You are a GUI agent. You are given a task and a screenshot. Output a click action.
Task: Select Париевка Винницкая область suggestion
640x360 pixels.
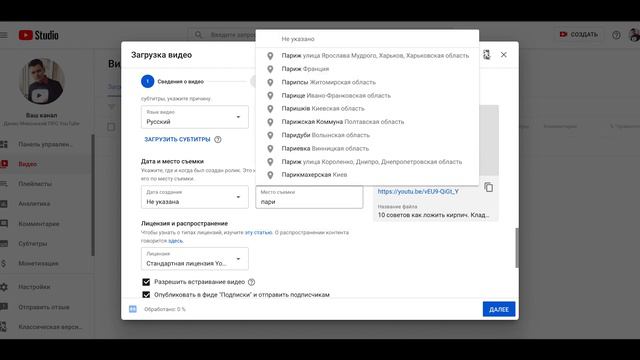(367, 149)
